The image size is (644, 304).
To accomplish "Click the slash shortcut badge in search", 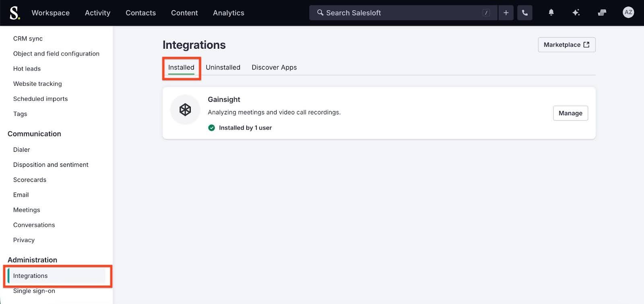I will point(486,13).
